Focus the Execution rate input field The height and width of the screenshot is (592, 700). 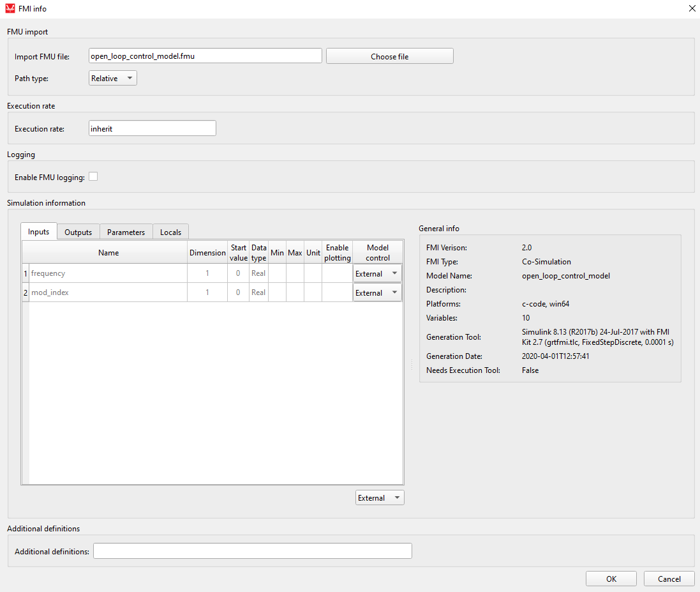click(x=153, y=129)
